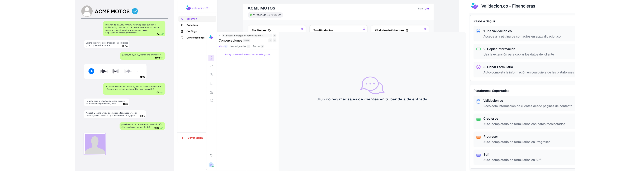Select the Instagram channel icon in the rail
The height and width of the screenshot is (171, 644).
click(211, 66)
